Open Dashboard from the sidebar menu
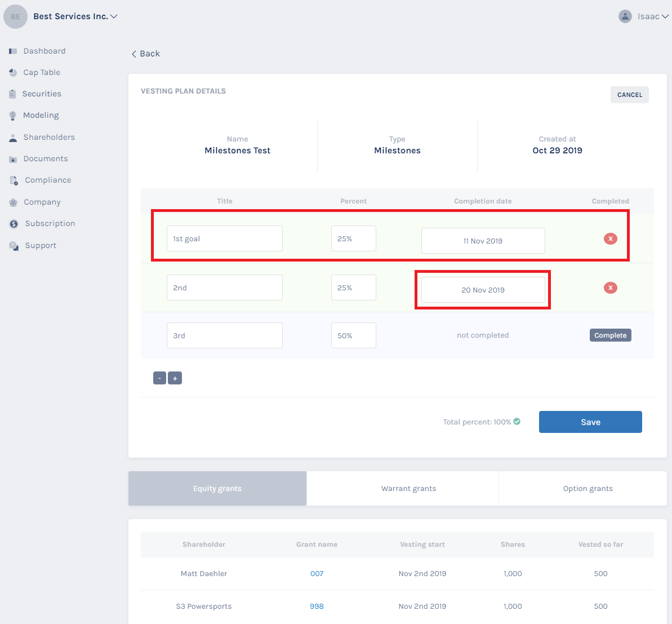 (x=44, y=51)
